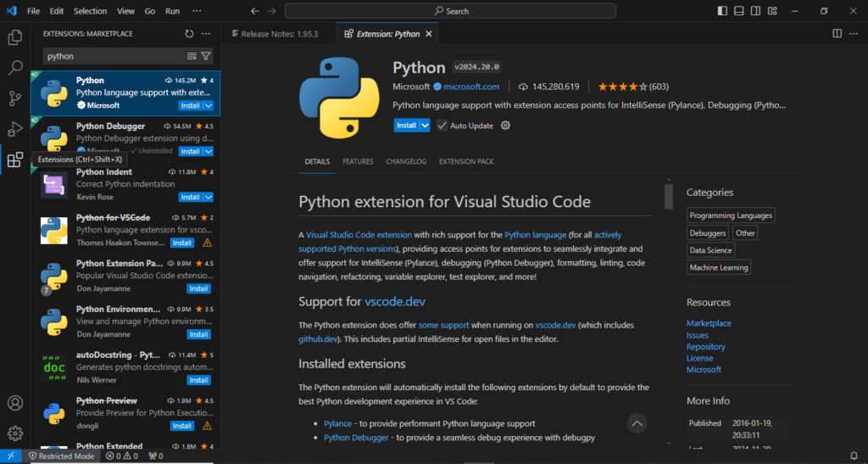Open the Go menu
Viewport: 868px width, 464px height.
click(x=149, y=11)
